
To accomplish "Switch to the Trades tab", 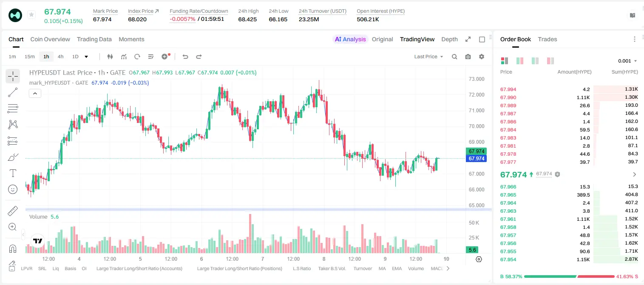I will click(547, 39).
